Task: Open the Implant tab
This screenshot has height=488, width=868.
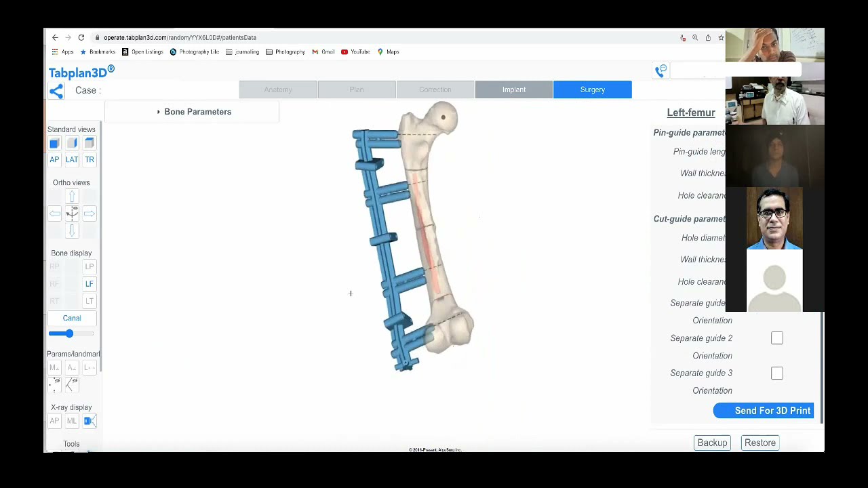Action: click(x=514, y=89)
